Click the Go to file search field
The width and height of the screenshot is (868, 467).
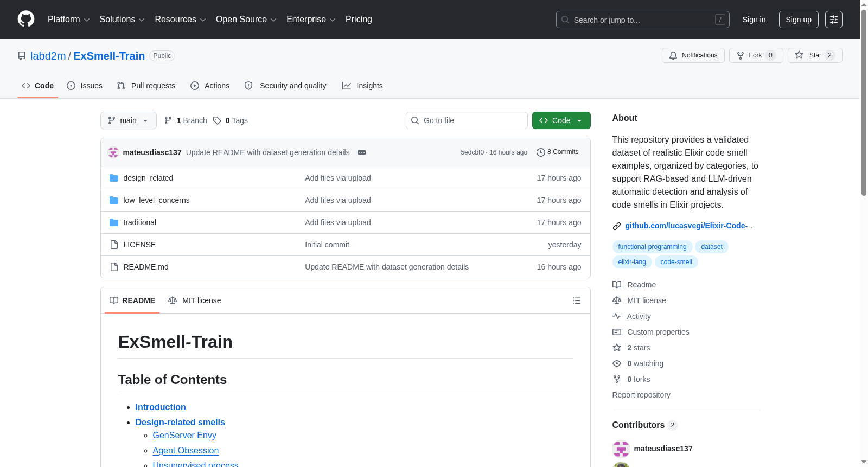[467, 120]
